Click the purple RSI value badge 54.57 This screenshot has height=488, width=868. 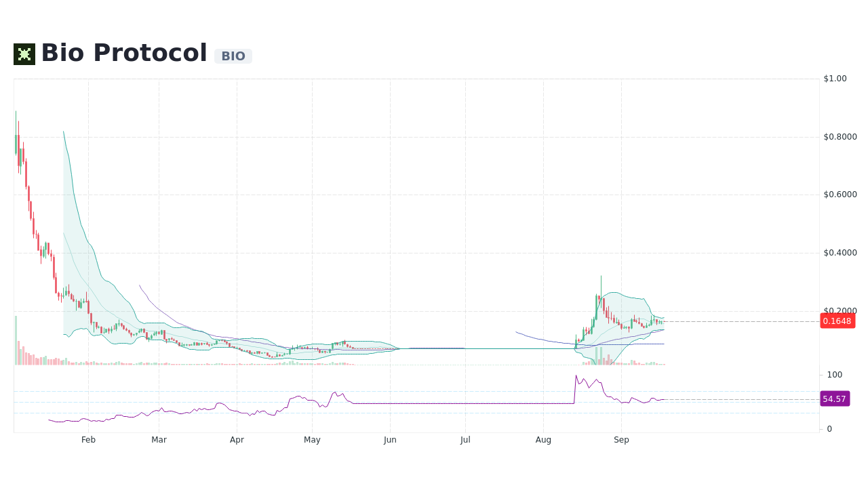point(835,399)
